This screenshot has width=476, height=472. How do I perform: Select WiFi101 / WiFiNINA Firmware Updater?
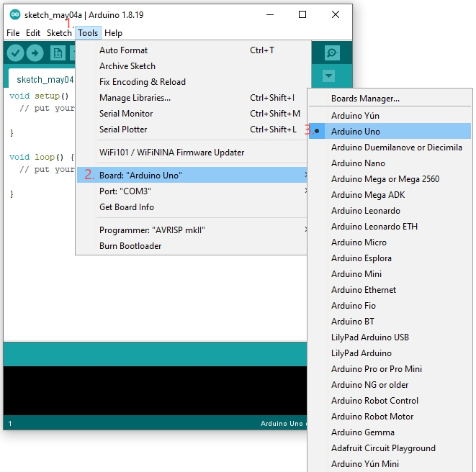193,153
